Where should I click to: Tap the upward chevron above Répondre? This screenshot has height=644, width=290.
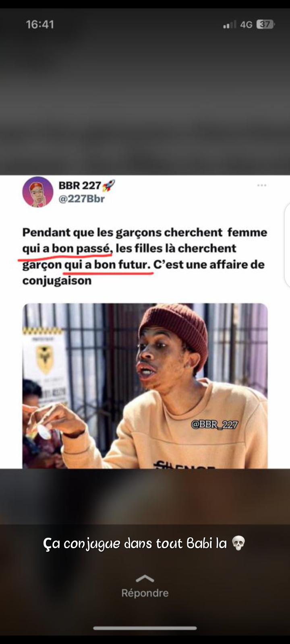tap(145, 578)
